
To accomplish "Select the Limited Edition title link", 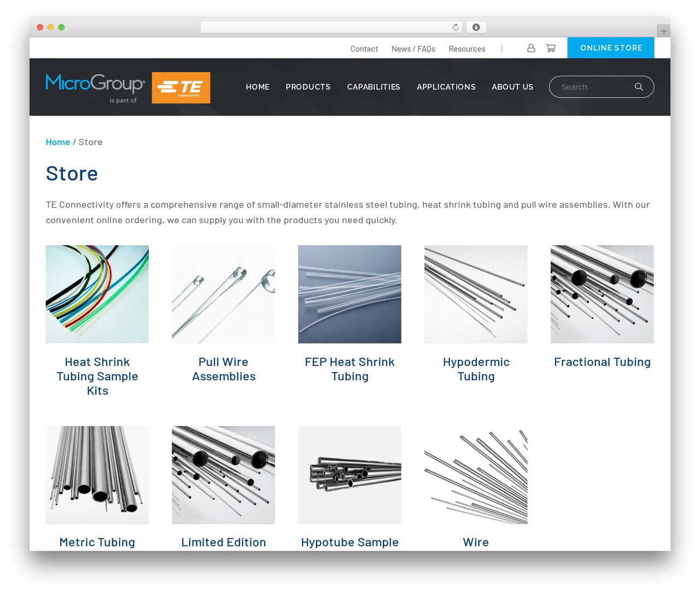I will tap(224, 542).
